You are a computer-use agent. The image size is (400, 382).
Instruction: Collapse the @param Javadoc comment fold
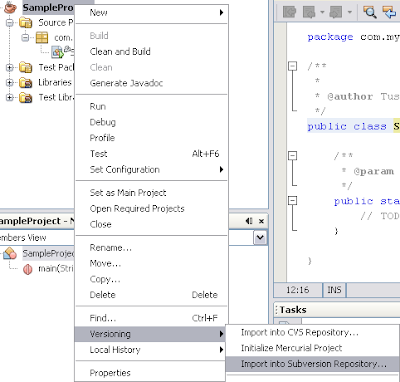coord(292,155)
